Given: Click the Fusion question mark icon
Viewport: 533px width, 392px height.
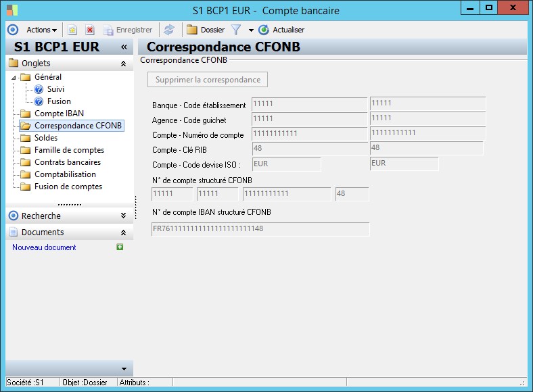Looking at the screenshot, I should [39, 101].
